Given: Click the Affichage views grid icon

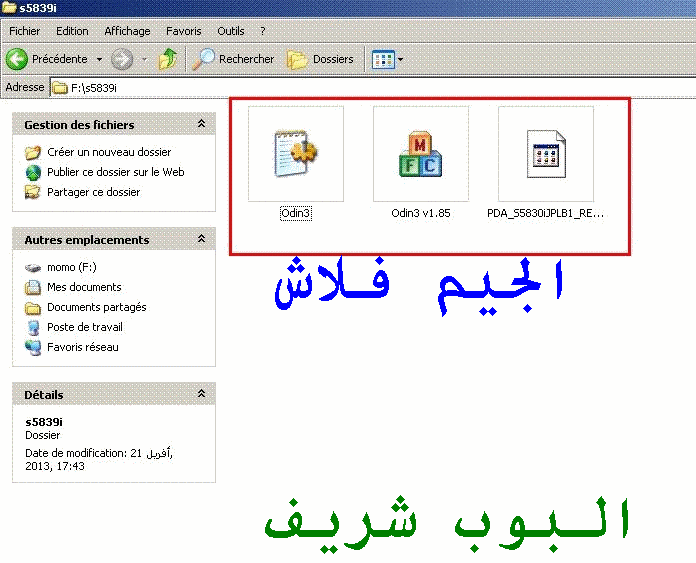Looking at the screenshot, I should coord(383,59).
